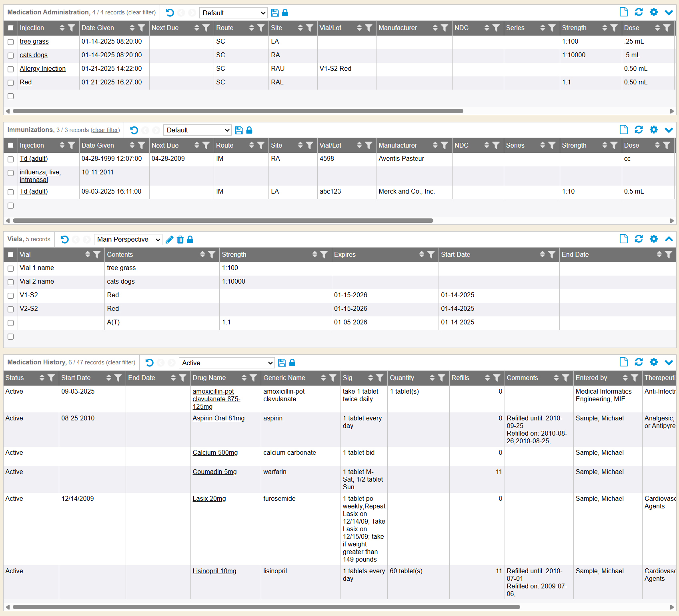
Task: Create a new Immunizations record using the page icon
Action: point(623,130)
